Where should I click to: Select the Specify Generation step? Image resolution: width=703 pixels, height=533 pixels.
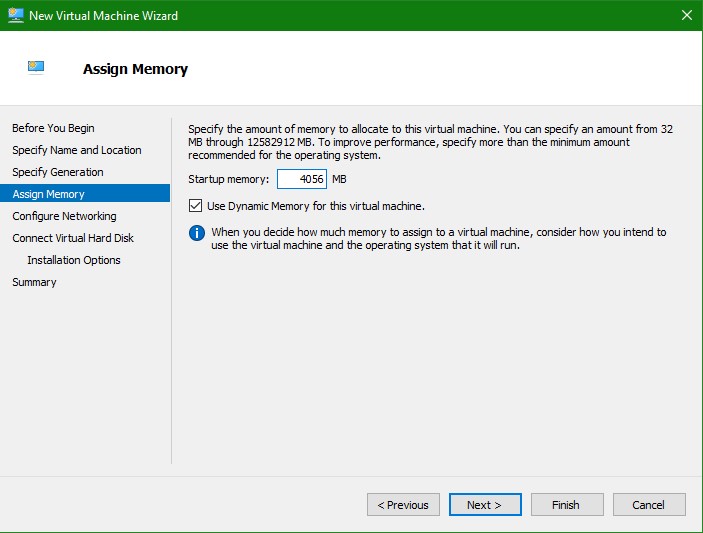pyautogui.click(x=57, y=172)
